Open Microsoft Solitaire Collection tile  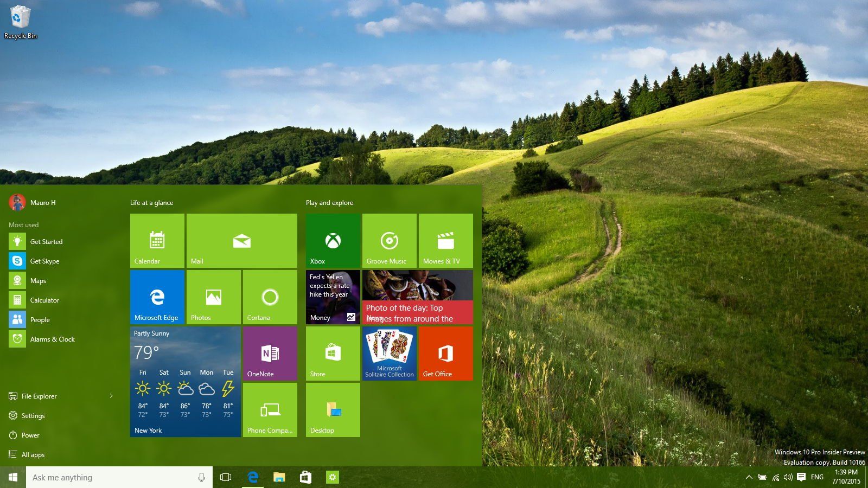coord(390,354)
